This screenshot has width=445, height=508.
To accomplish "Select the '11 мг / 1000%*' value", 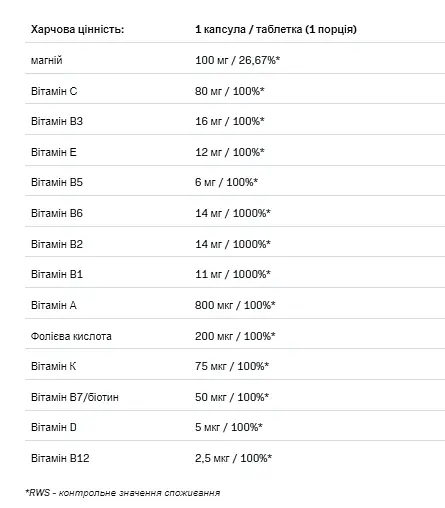I will pyautogui.click(x=233, y=274).
